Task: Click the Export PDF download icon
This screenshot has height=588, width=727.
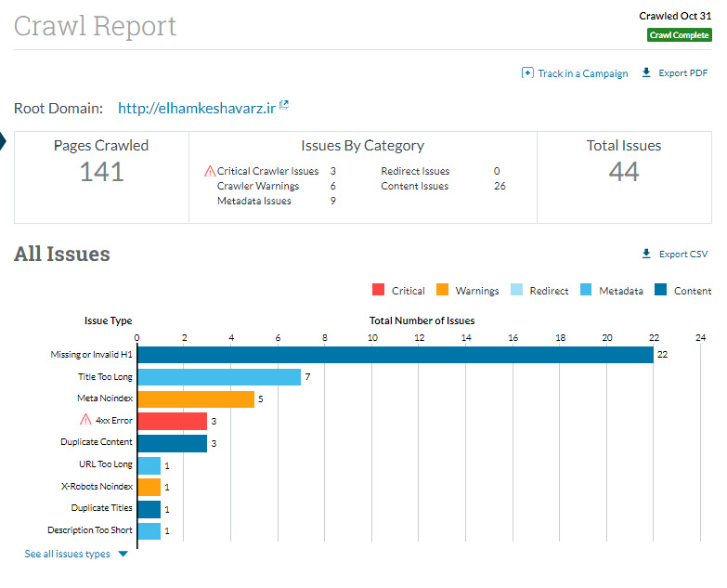Action: click(646, 73)
